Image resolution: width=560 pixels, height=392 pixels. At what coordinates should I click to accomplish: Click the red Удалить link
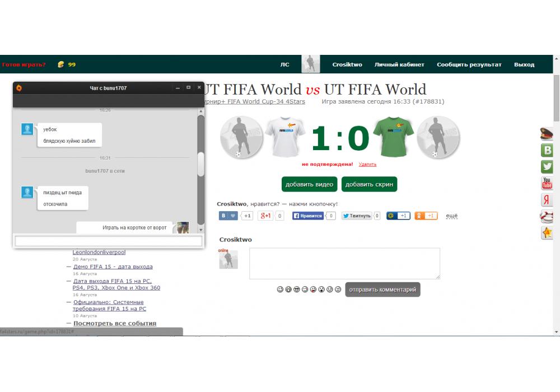(367, 164)
